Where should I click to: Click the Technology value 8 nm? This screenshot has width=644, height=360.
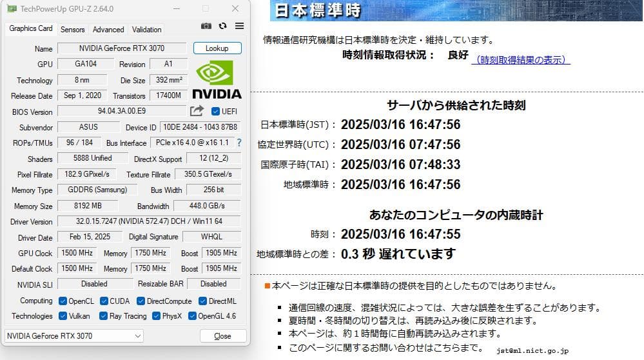[82, 80]
